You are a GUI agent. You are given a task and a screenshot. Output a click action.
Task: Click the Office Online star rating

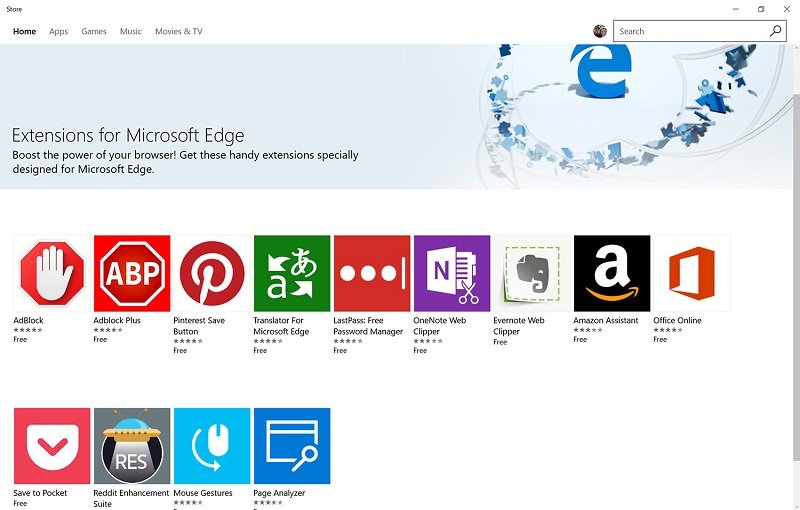(x=668, y=330)
